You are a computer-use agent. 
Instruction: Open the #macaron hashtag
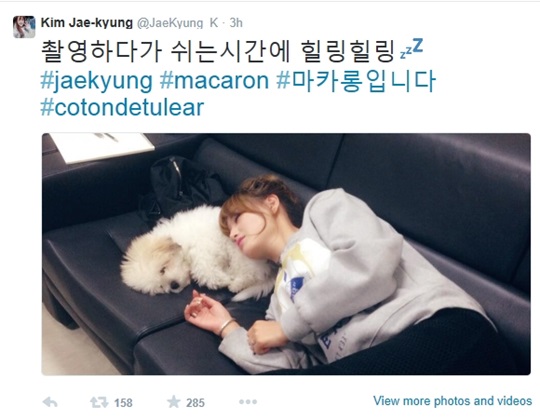coord(214,81)
